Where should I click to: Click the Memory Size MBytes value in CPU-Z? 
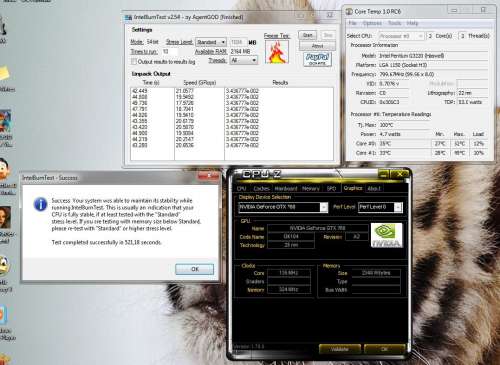coord(376,273)
